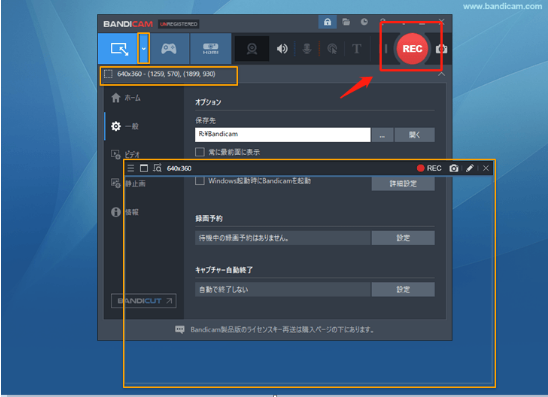548x397 pixels.
Task: Click the 待機中の録画予約はありません field
Action: coord(282,238)
